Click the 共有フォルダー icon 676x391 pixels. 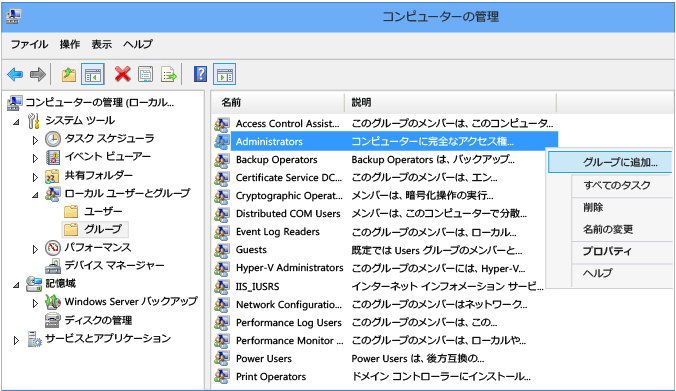[53, 175]
